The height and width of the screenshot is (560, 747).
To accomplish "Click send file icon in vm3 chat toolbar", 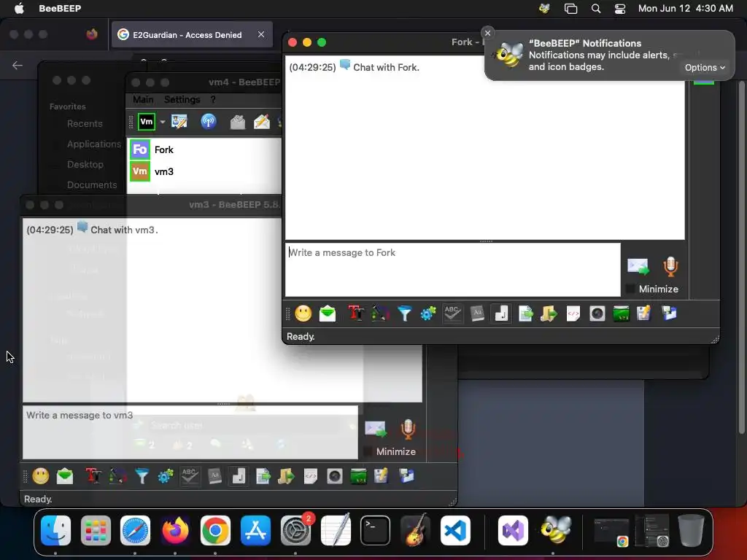I will pyautogui.click(x=263, y=476).
